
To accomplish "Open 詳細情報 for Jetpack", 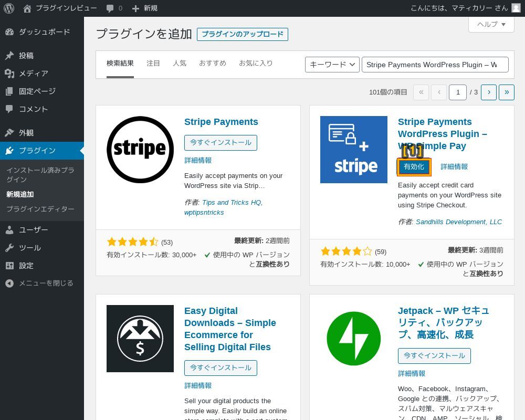I will (x=412, y=374).
